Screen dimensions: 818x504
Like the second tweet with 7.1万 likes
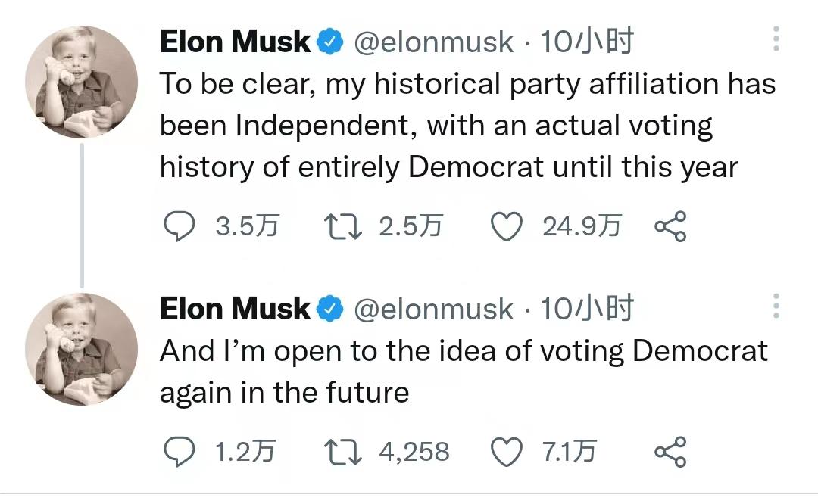(x=507, y=452)
